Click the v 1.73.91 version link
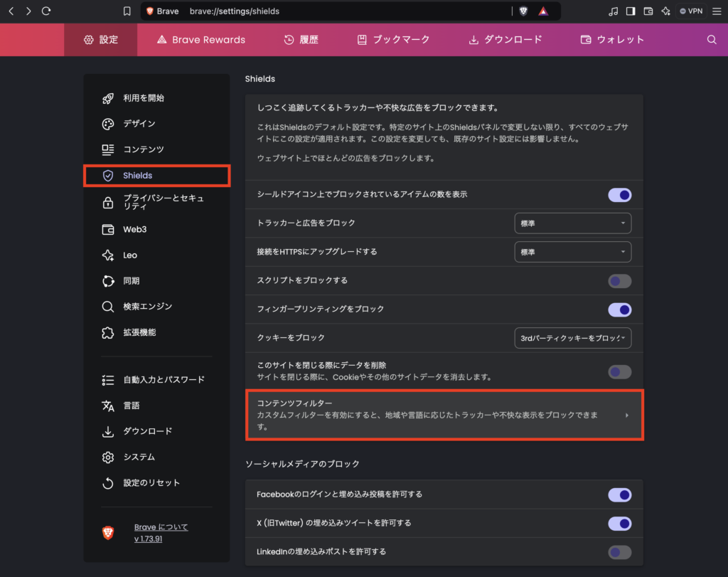728x577 pixels. (148, 539)
